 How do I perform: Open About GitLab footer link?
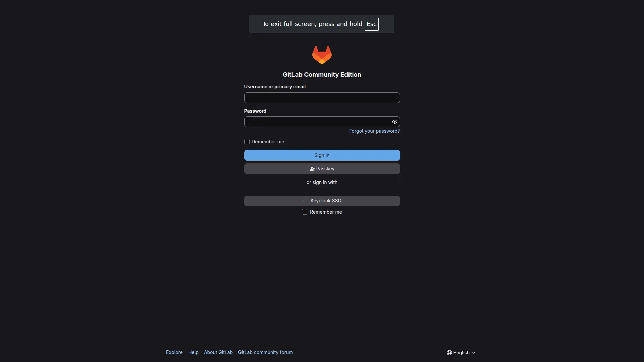(x=218, y=352)
